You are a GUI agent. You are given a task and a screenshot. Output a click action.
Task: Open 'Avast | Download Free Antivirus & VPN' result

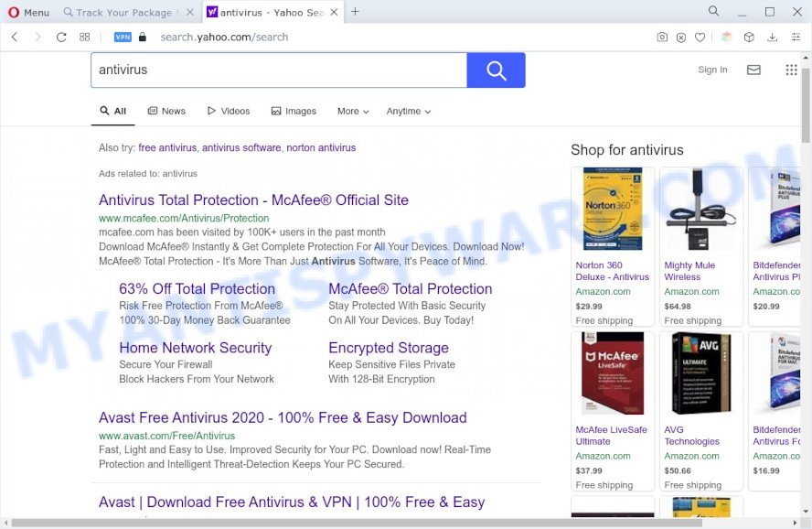292,502
